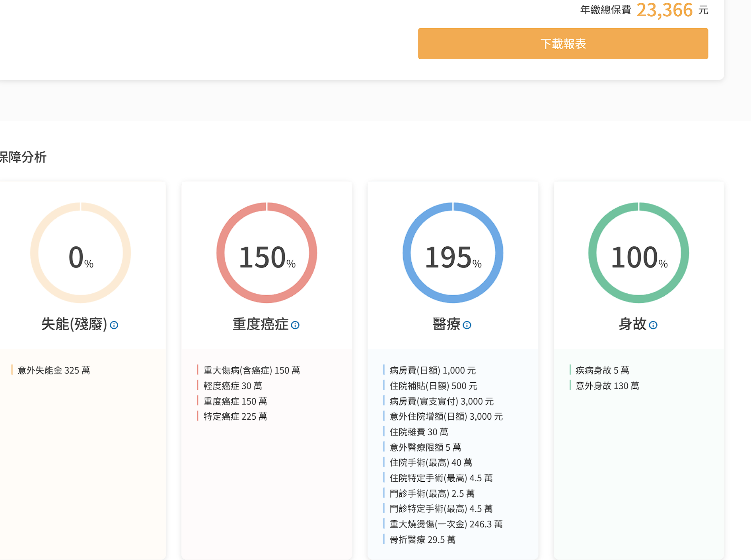751x560 pixels.
Task: Click the blue 195% medical coverage ring
Action: pyautogui.click(x=453, y=253)
